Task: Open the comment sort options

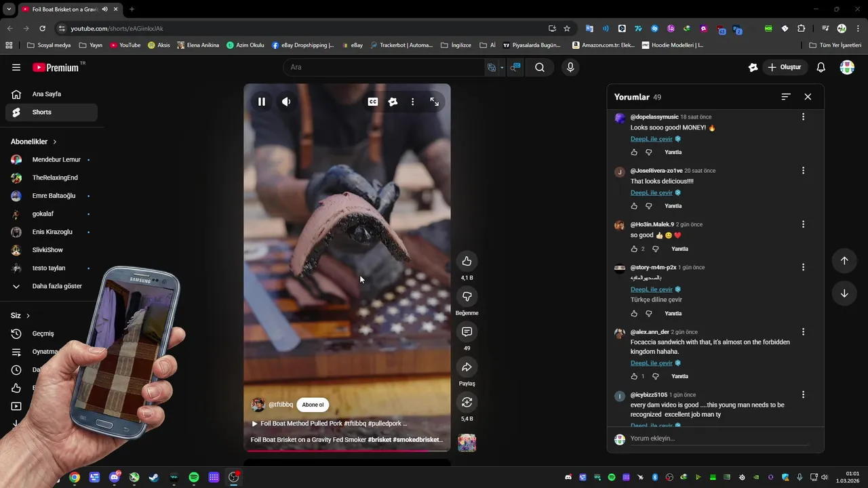Action: (785, 97)
